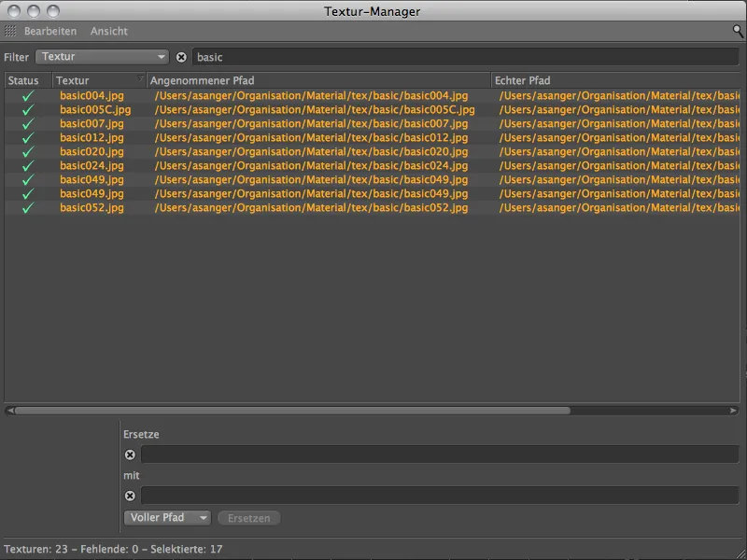Select the basic012.jpg texture row

(x=92, y=138)
